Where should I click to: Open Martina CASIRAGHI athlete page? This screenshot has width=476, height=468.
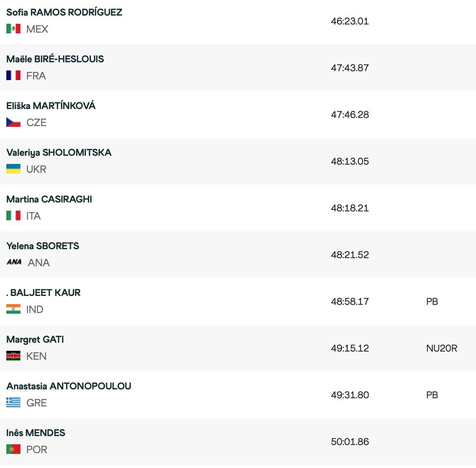click(49, 199)
